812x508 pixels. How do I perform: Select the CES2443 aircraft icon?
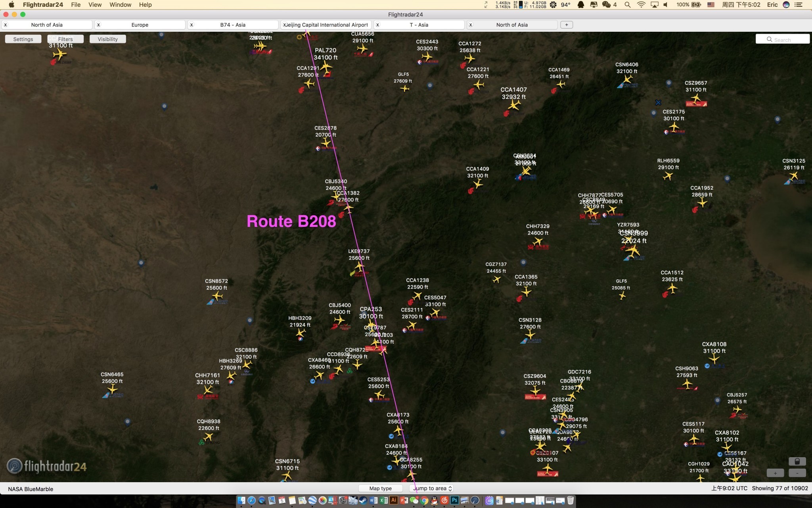point(427,56)
